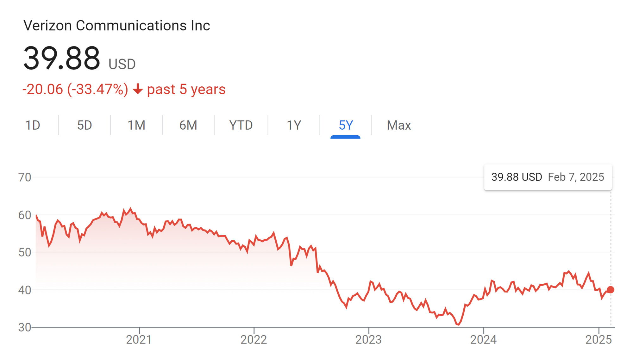The width and height of the screenshot is (633, 364).
Task: Show the Max time range
Action: 399,125
